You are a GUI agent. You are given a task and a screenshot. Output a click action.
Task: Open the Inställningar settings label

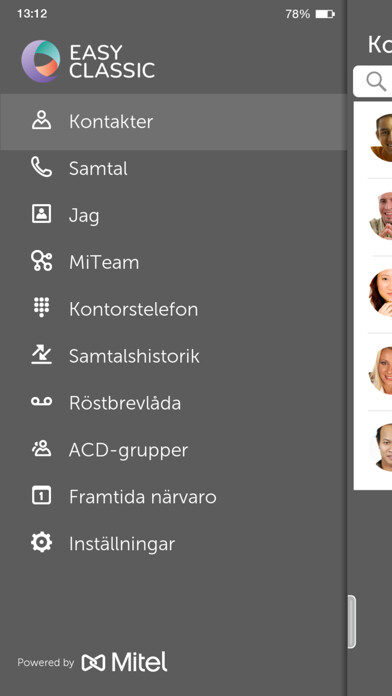point(122,544)
